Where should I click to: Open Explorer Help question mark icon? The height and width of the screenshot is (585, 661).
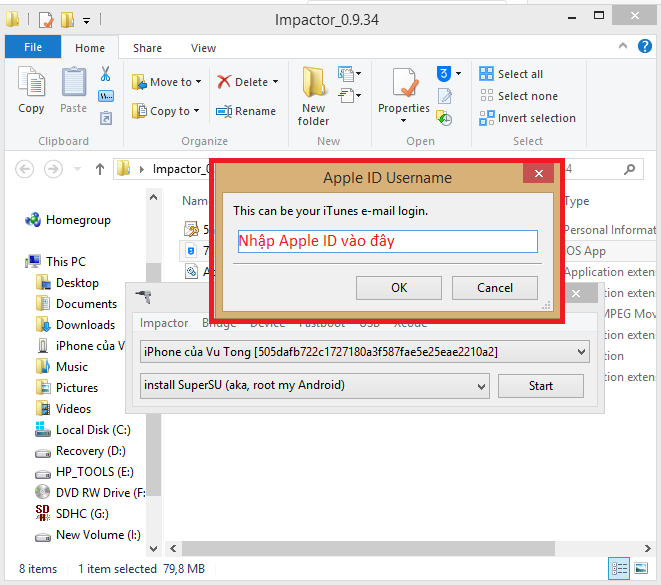click(x=645, y=46)
